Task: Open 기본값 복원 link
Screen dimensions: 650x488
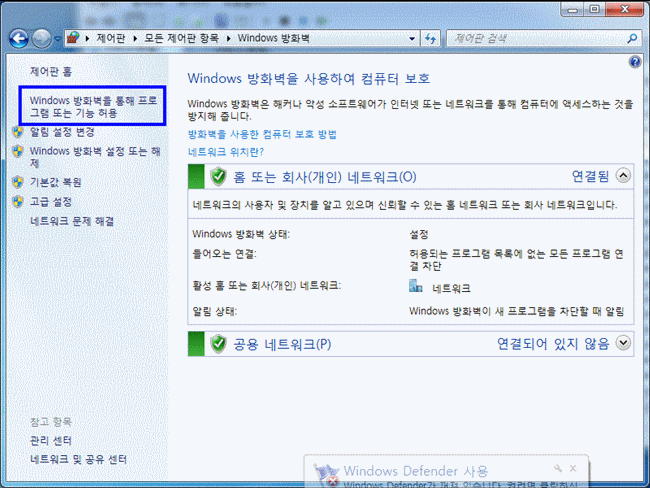Action: point(56,182)
